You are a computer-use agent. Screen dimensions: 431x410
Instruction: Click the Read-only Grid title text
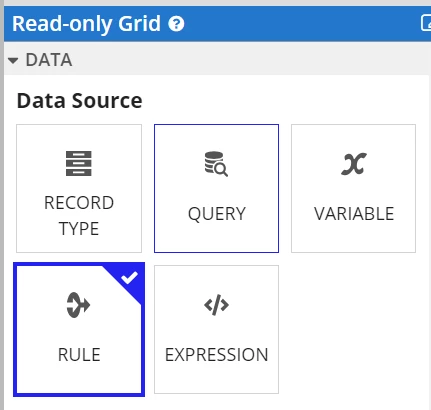tap(86, 24)
